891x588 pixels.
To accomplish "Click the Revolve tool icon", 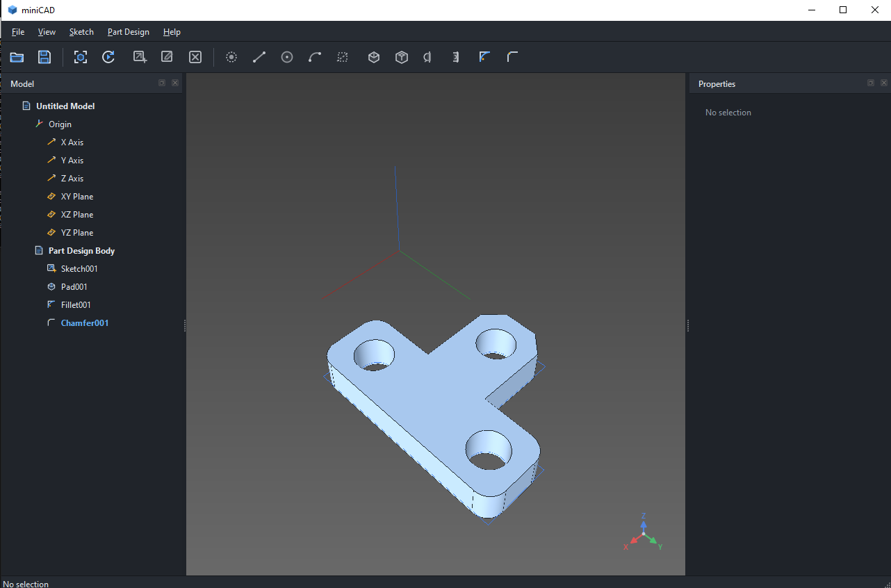I will coord(427,57).
